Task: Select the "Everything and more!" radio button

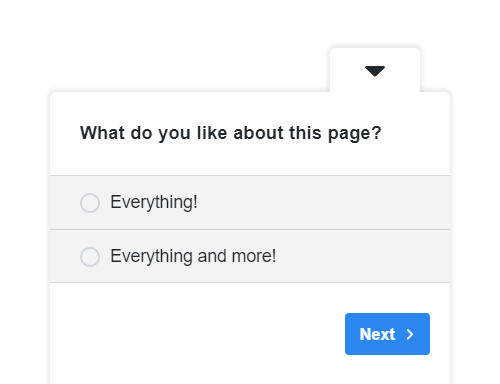Action: [90, 257]
